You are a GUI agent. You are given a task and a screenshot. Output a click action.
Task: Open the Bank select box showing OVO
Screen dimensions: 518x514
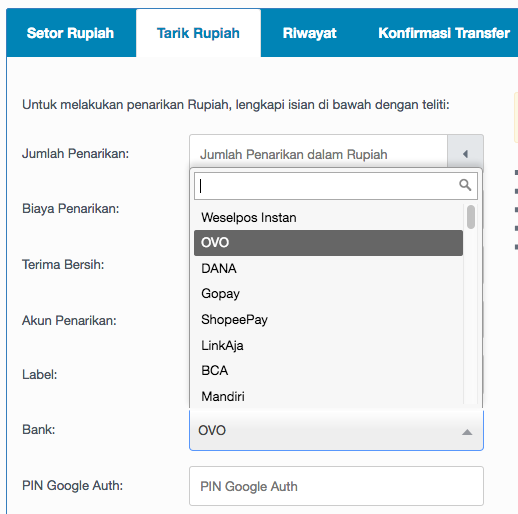tap(336, 430)
